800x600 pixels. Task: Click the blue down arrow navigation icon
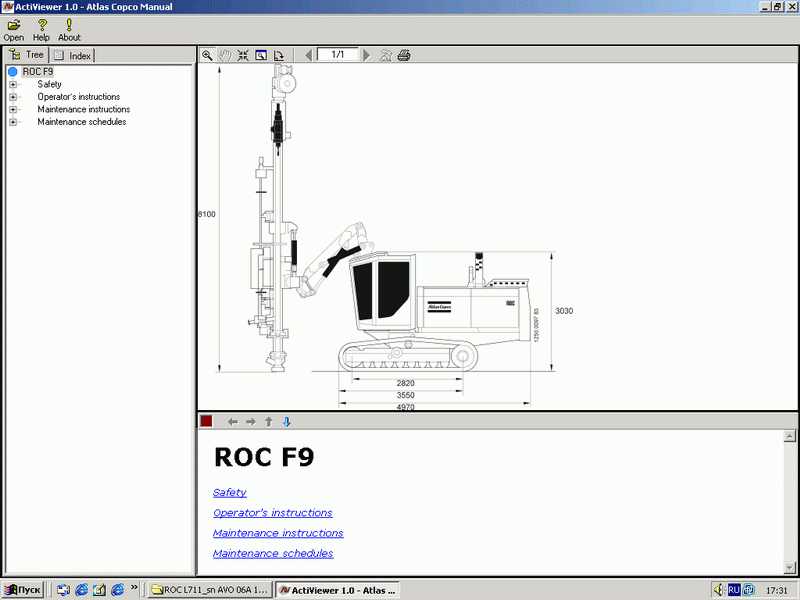(286, 422)
